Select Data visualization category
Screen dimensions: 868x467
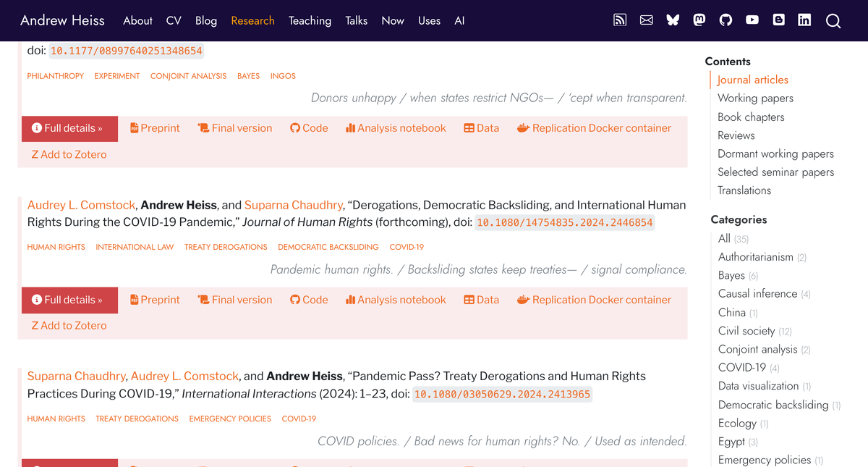[x=765, y=386]
